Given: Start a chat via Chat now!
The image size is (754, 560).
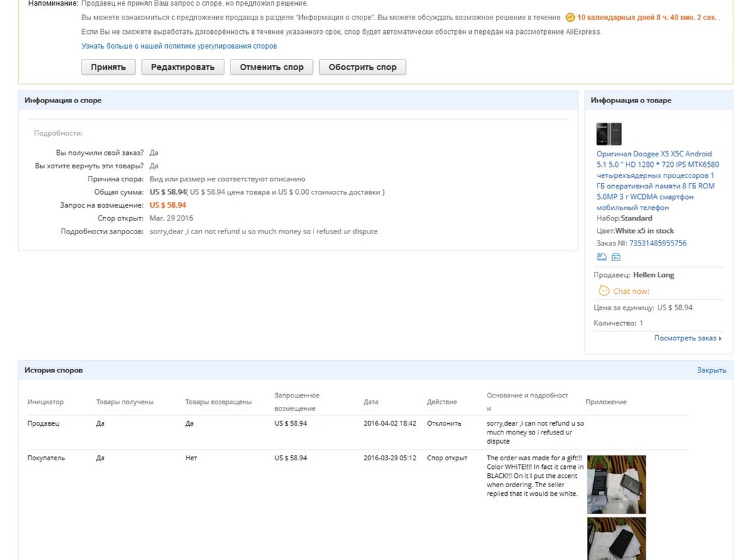Looking at the screenshot, I should (x=631, y=291).
